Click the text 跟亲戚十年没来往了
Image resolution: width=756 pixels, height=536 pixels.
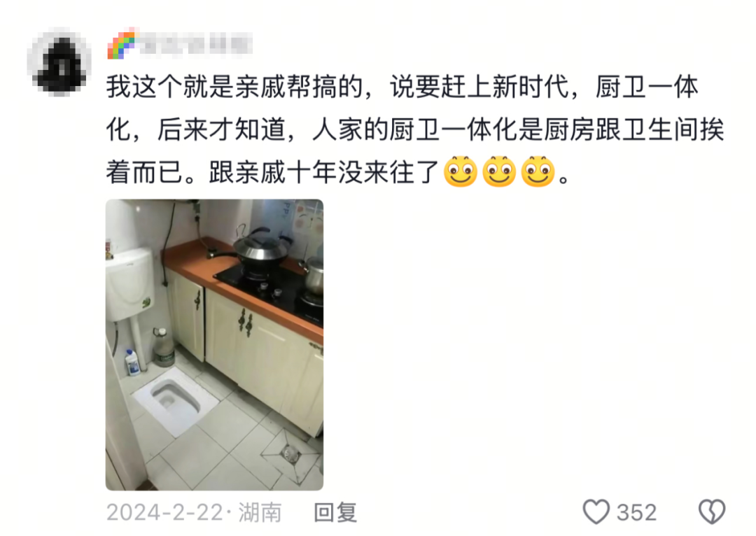click(324, 172)
